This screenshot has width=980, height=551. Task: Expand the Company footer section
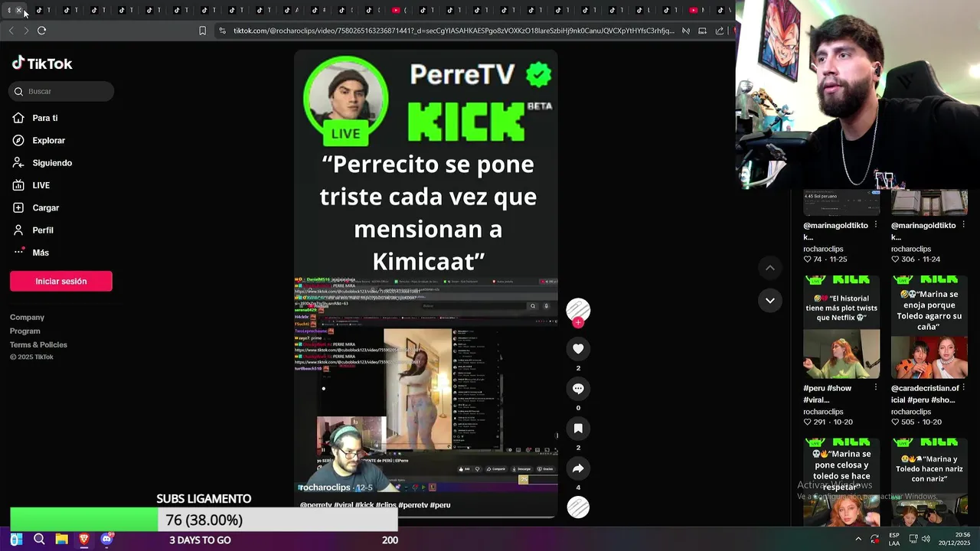[27, 317]
